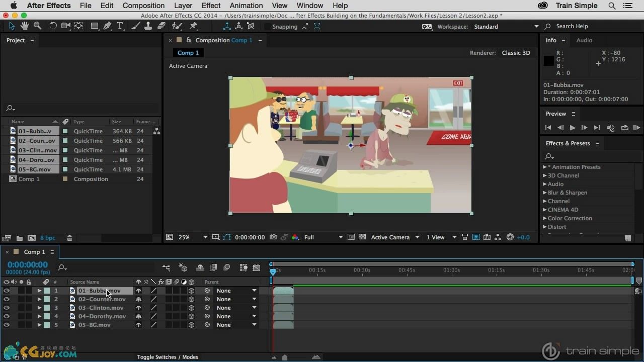The height and width of the screenshot is (362, 644).
Task: Select the Eraser tool
Action: click(x=162, y=26)
